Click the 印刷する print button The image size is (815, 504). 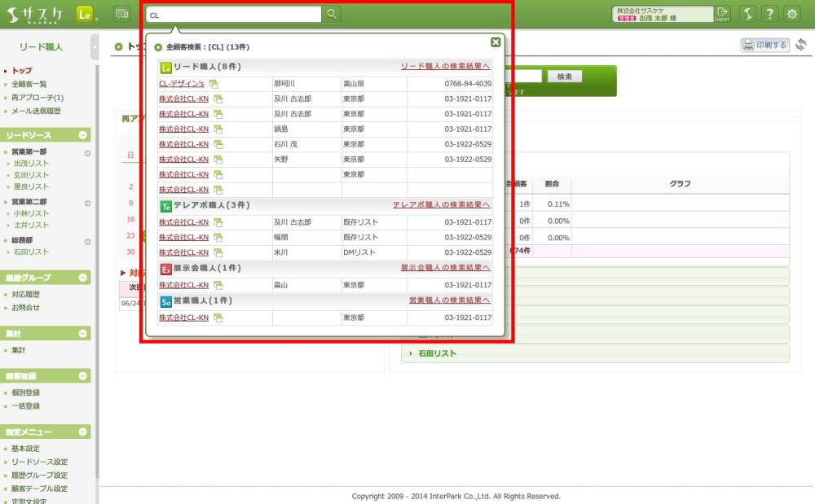pos(764,46)
